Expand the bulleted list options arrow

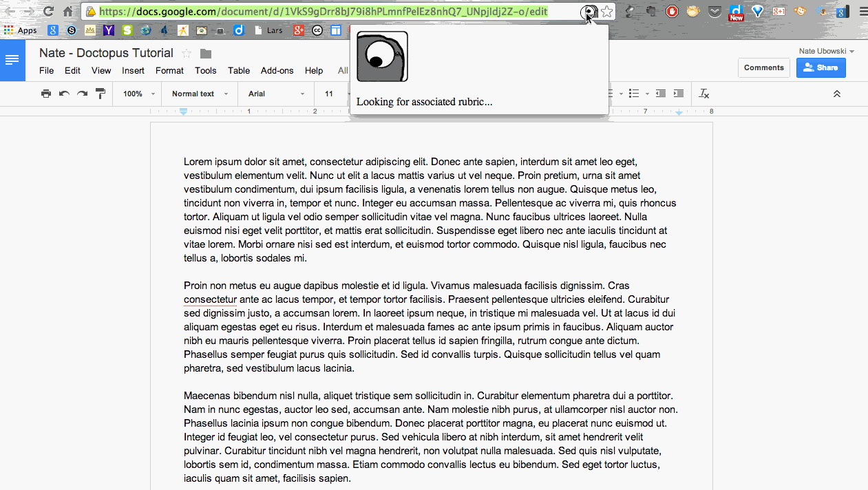tap(647, 94)
